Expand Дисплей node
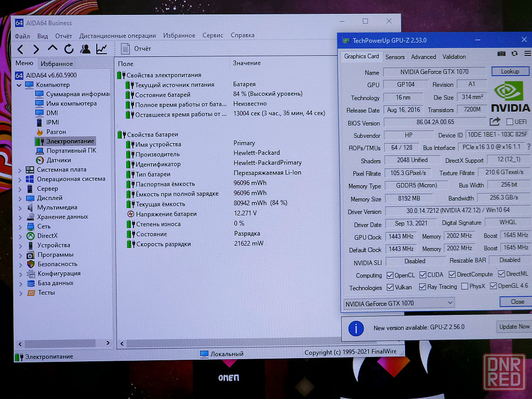The image size is (532, 399). click(20, 198)
